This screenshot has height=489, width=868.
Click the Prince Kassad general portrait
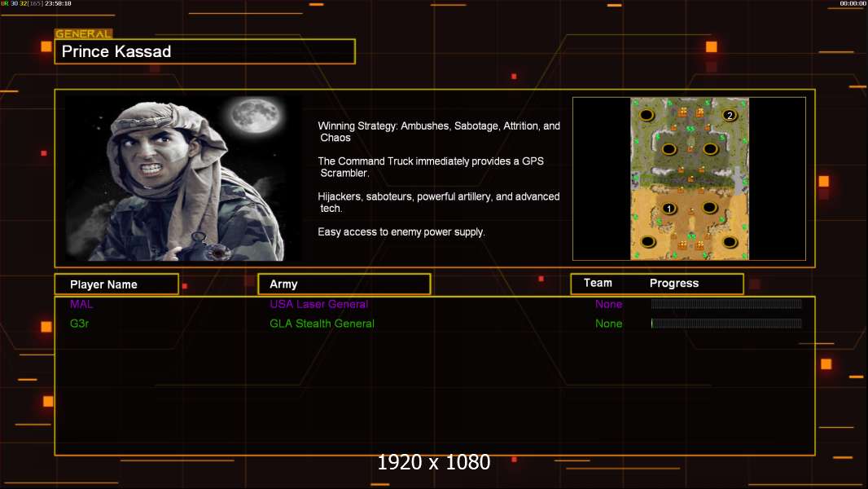(x=183, y=178)
